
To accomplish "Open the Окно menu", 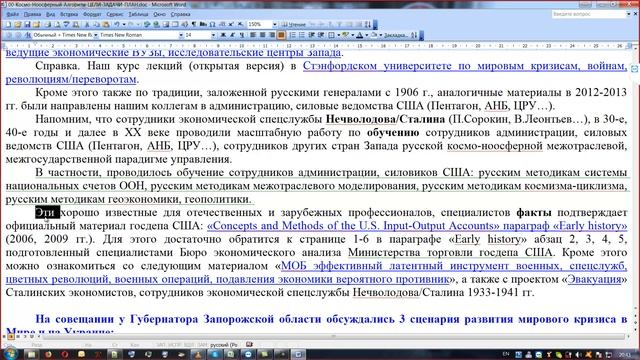I will point(160,14).
